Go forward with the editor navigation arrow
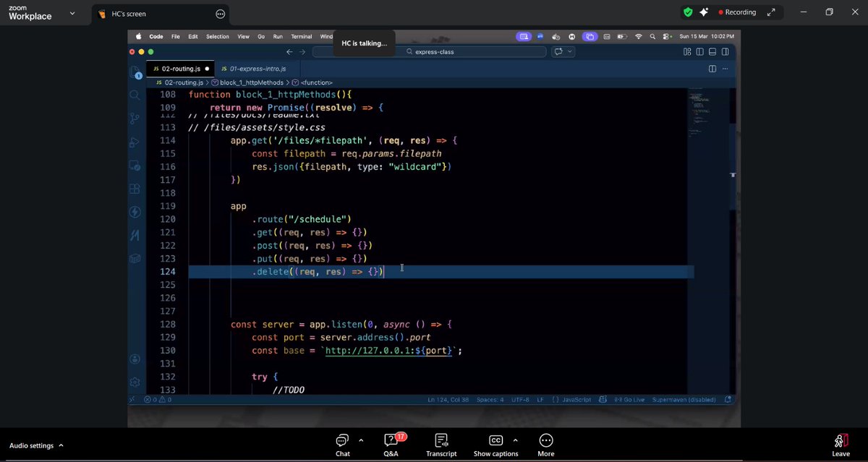This screenshot has height=462, width=868. [x=302, y=52]
